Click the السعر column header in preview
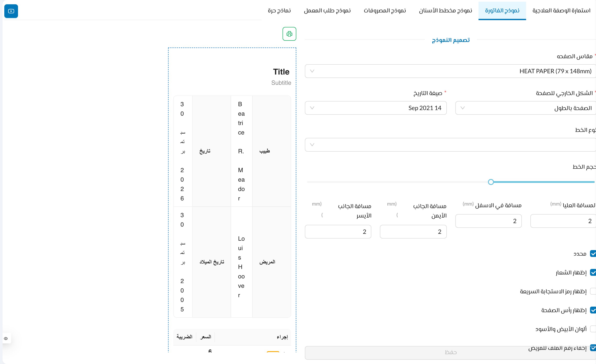This screenshot has width=596, height=364. click(206, 337)
